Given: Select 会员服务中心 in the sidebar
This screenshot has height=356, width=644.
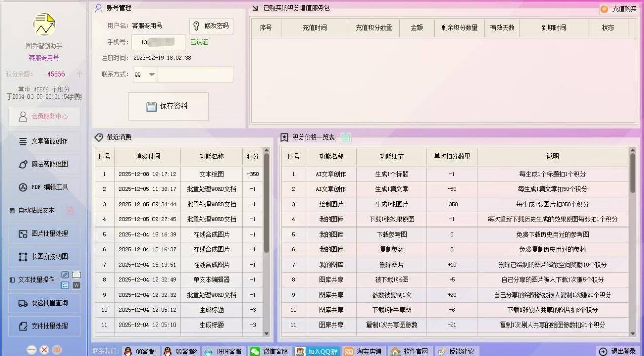Looking at the screenshot, I should tap(44, 116).
